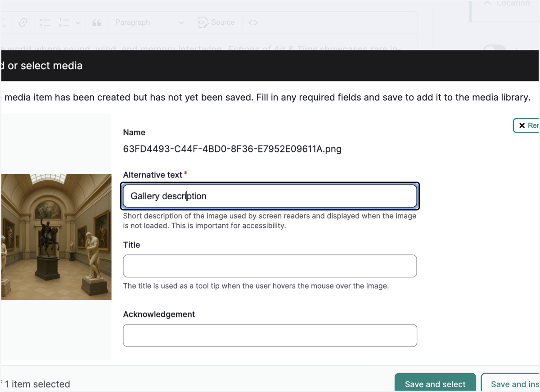This screenshot has height=392, width=540.
Task: Open the numbered list style arrow
Action: (x=78, y=22)
